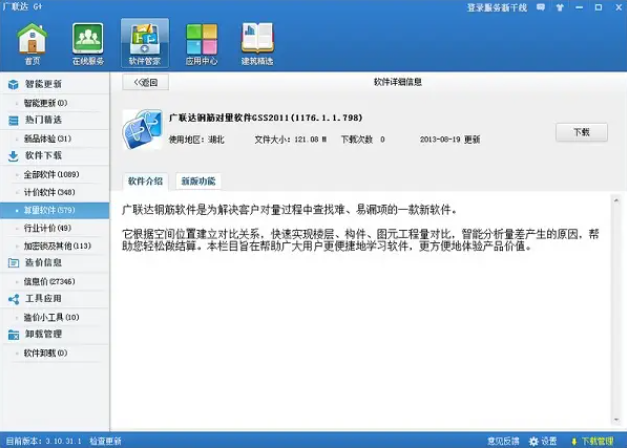Select 信息价 (27346) in sidebar

click(50, 281)
